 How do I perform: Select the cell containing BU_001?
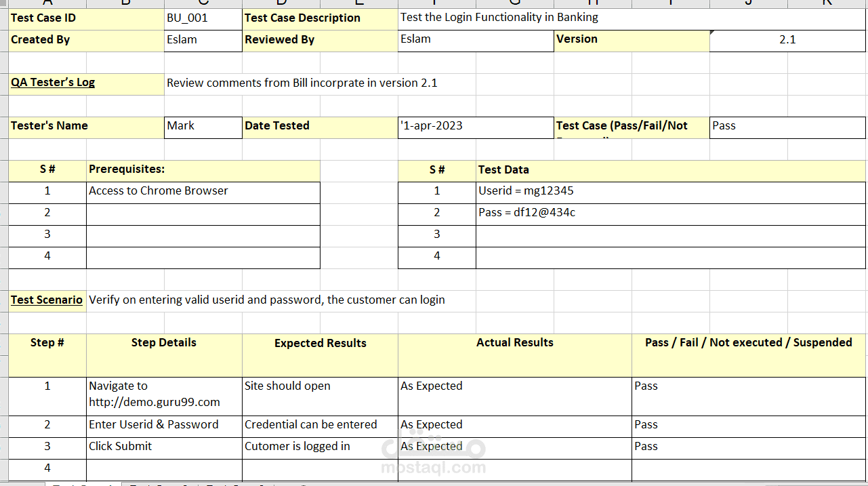point(203,18)
